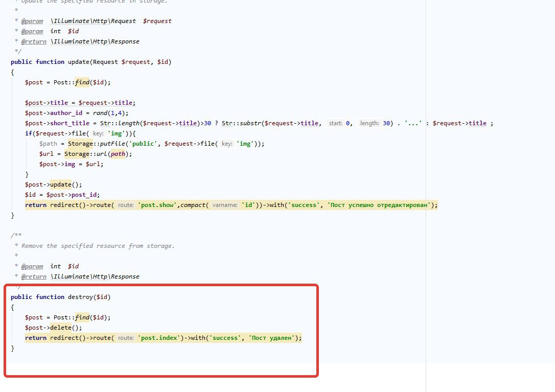The width and height of the screenshot is (555, 392).
Task: Click the 'length:' parameter hint
Action: pos(369,123)
